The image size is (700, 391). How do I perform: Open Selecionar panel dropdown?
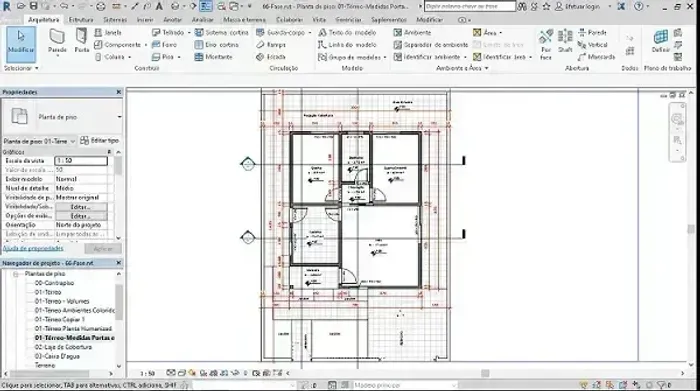(37, 68)
